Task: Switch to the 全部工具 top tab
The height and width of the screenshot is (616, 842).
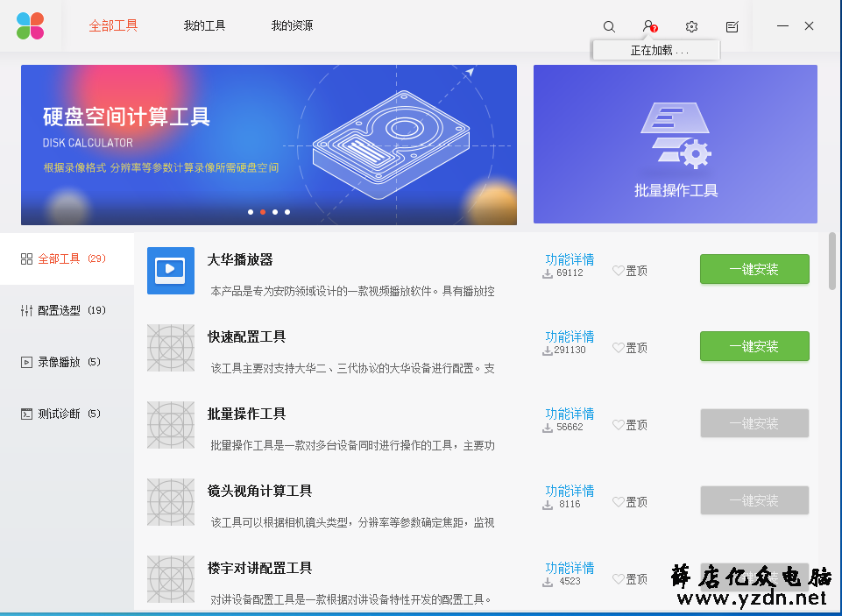Action: tap(113, 25)
